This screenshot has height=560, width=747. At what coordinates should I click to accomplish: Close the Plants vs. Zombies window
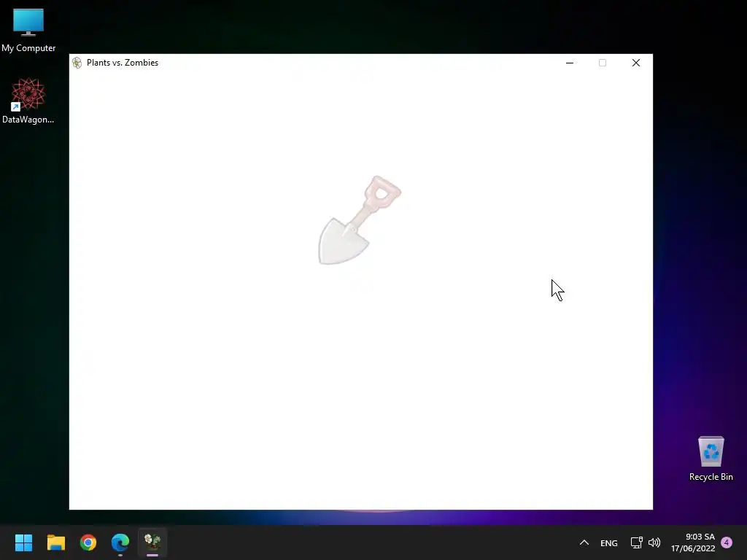[636, 63]
